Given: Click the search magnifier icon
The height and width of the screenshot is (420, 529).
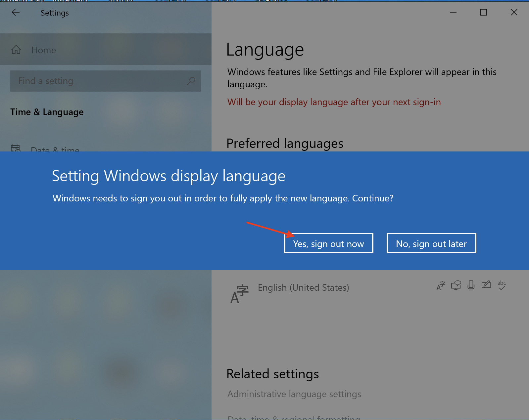Looking at the screenshot, I should (x=191, y=81).
